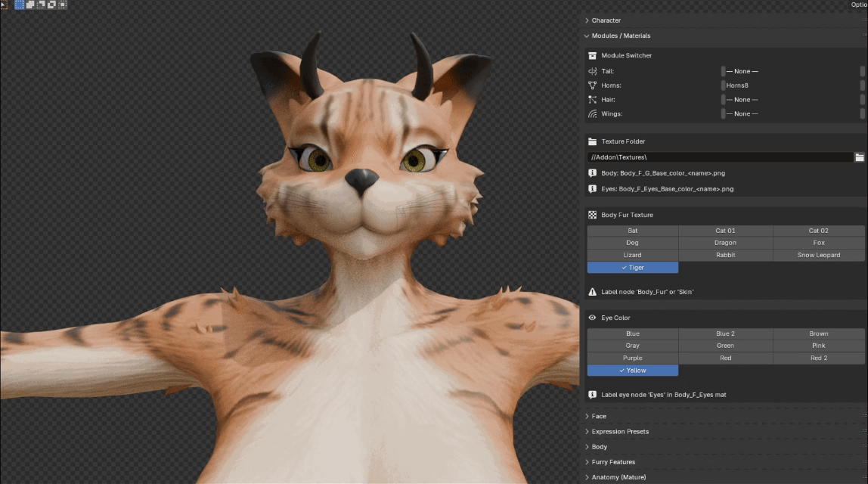Click the Tail module icon

592,71
